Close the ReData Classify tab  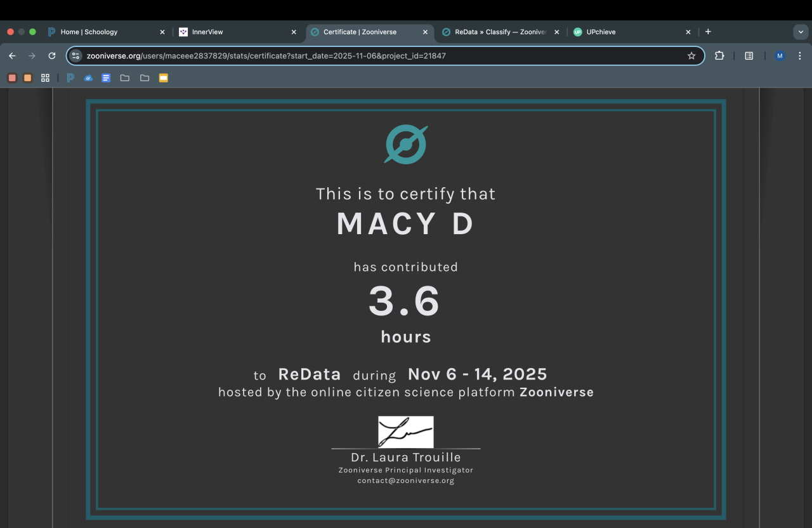click(x=556, y=32)
